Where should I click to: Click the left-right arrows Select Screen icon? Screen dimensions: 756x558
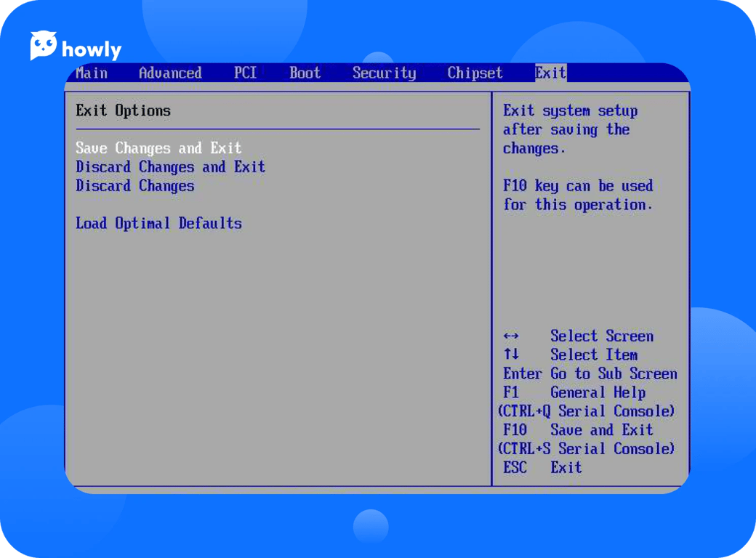point(511,336)
